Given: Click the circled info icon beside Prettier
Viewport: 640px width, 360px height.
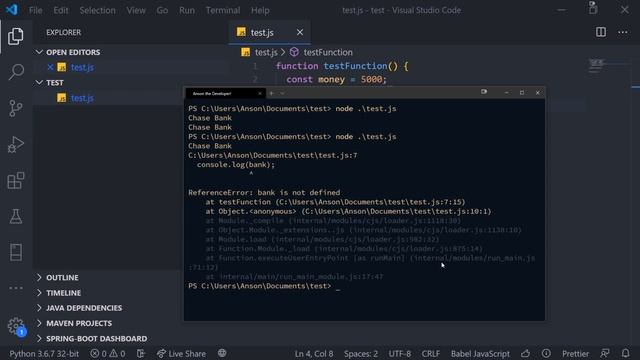Looking at the screenshot, I should click(x=546, y=353).
